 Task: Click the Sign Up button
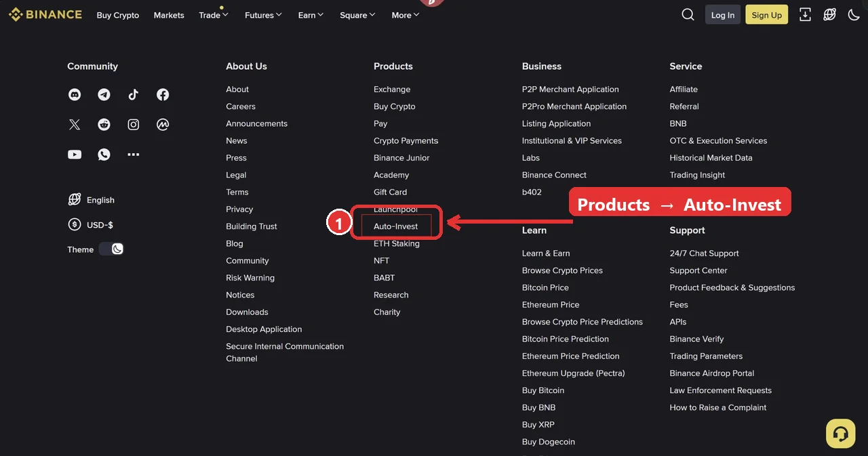click(x=767, y=15)
